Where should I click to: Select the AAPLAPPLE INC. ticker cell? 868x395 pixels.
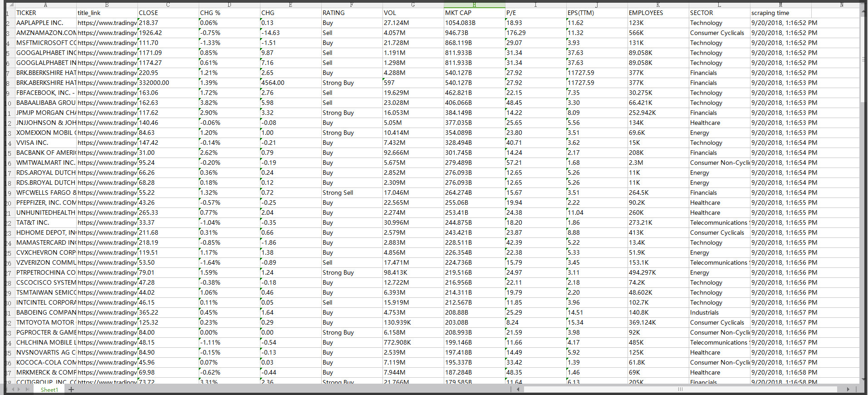point(45,23)
